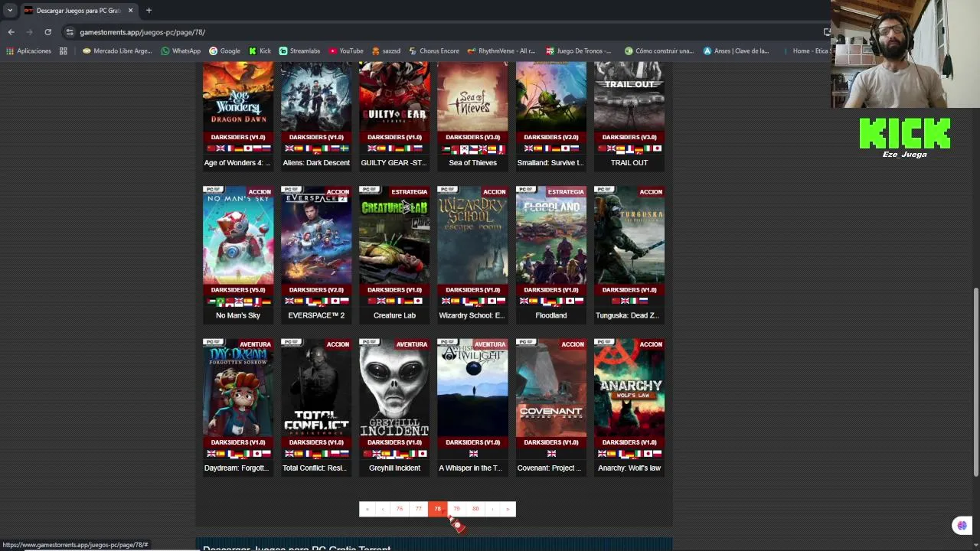The image size is (980, 551).
Task: Open the Total Conflict cover image
Action: pos(316,388)
